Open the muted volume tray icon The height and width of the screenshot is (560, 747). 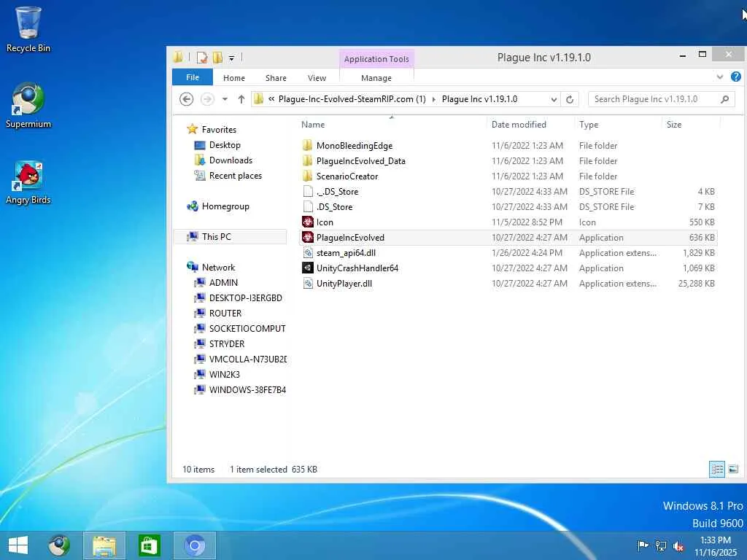coord(678,545)
